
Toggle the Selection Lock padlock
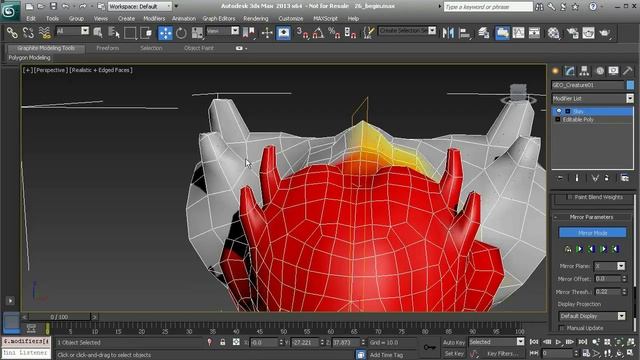(222, 342)
